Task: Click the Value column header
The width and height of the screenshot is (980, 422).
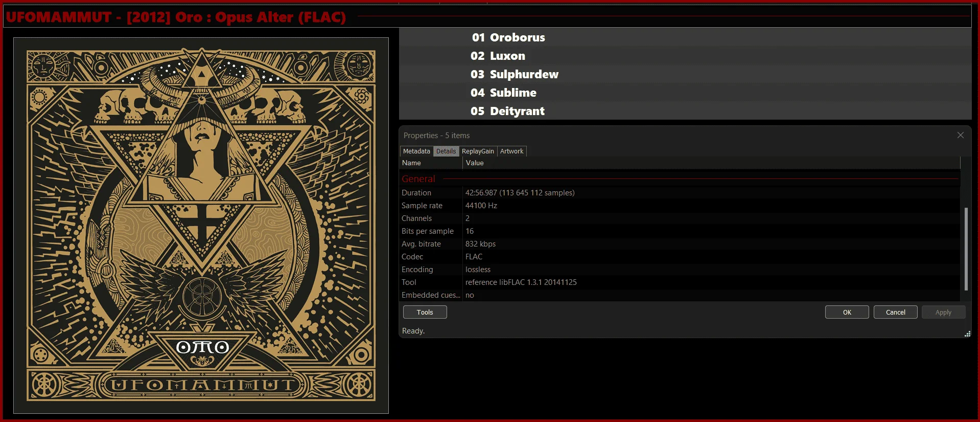Action: pyautogui.click(x=711, y=163)
